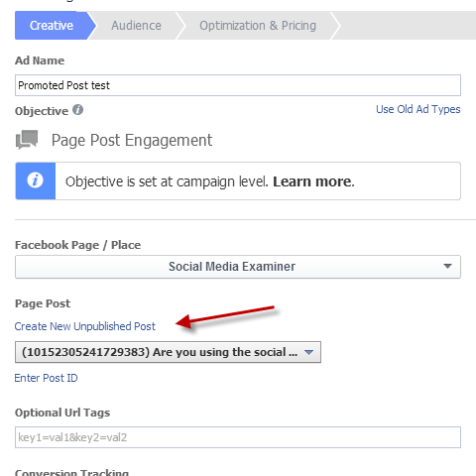Image resolution: width=476 pixels, height=476 pixels.
Task: Open the Social Media Examiner page dropdown
Action: 238,267
